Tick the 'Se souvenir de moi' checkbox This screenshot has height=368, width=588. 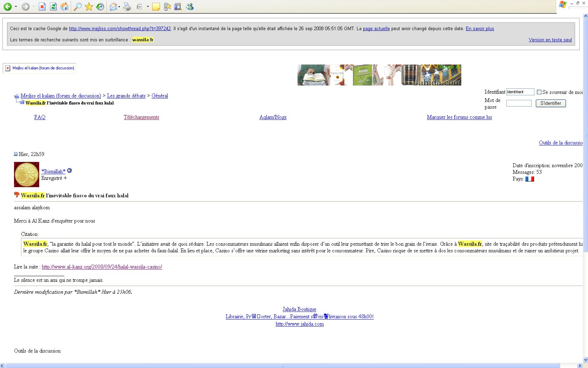[539, 92]
